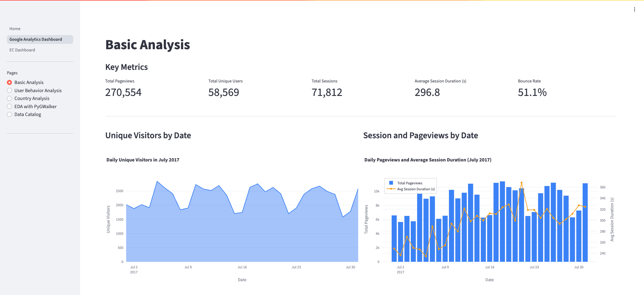Click Avg Session Duration (s) axis label
The height and width of the screenshot is (295, 644).
click(612, 219)
